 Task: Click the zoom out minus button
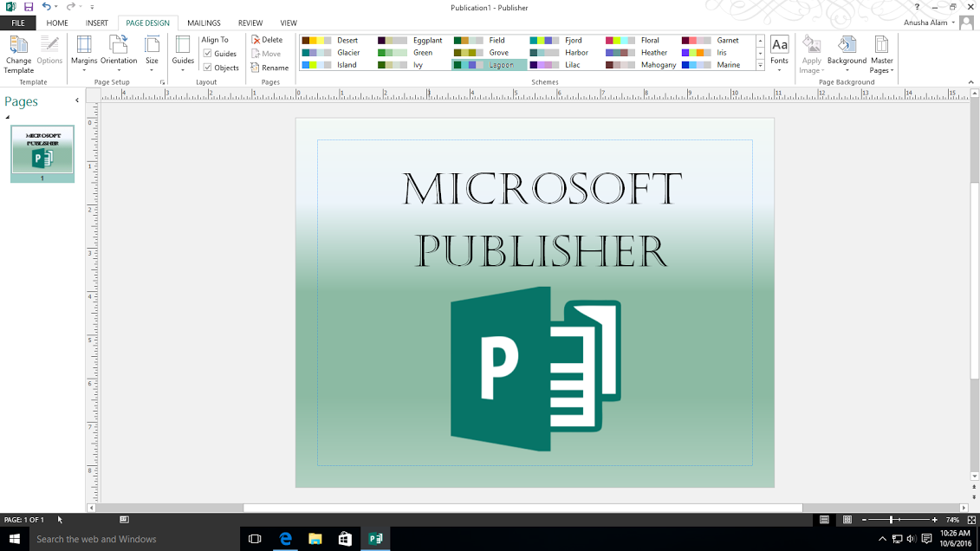pyautogui.click(x=864, y=520)
